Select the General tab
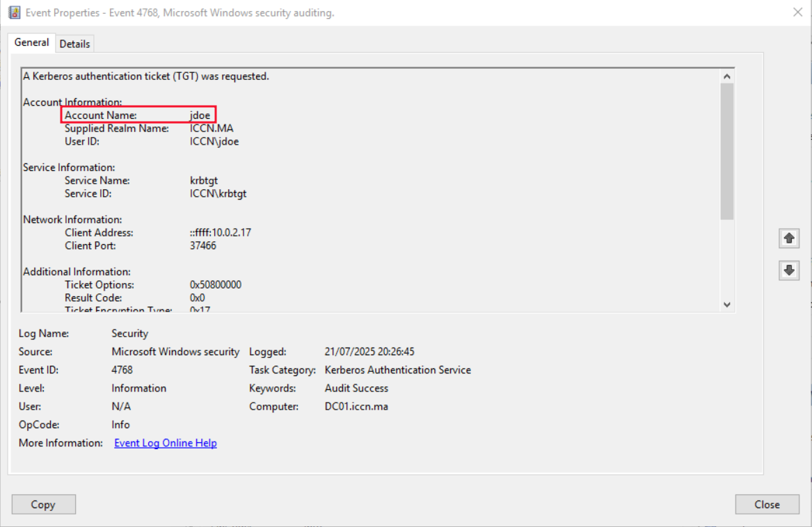812x527 pixels. point(32,42)
